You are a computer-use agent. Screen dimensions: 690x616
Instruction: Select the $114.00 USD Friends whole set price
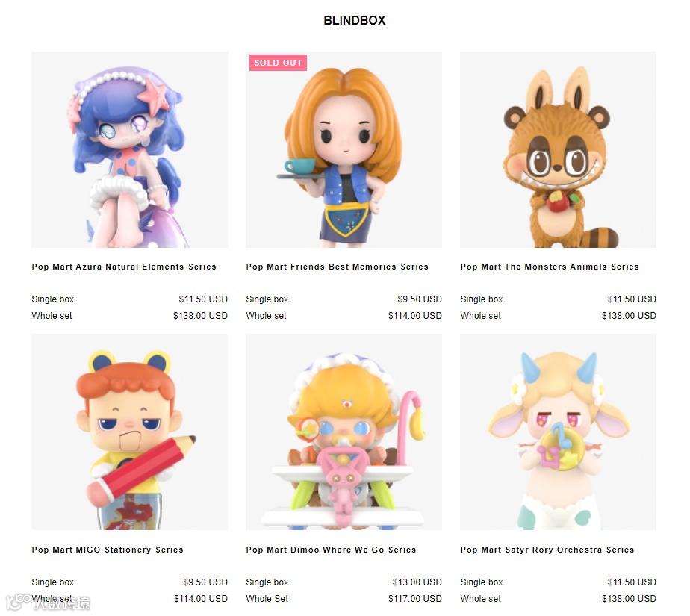[x=414, y=316]
